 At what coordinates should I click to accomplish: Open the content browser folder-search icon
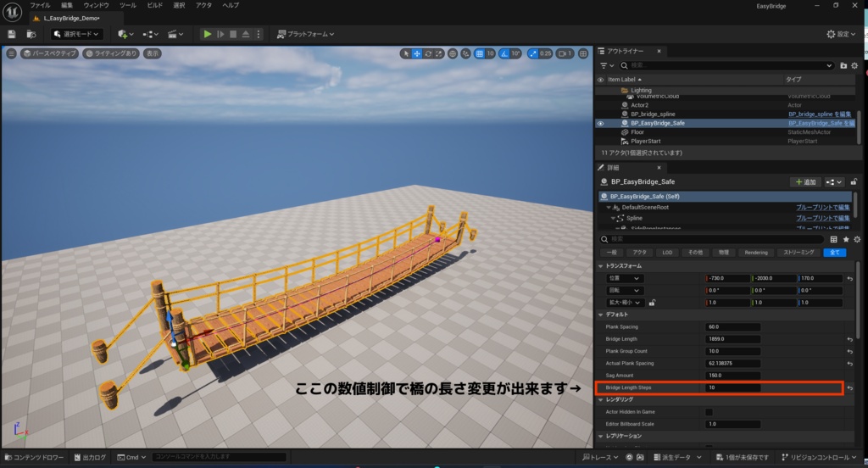(x=31, y=35)
